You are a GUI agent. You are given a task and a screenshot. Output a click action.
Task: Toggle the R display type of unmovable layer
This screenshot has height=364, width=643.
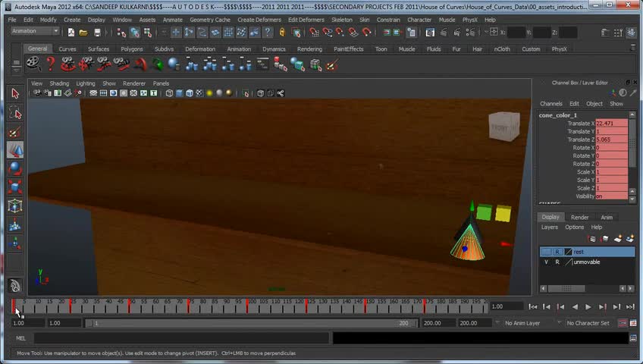point(557,262)
